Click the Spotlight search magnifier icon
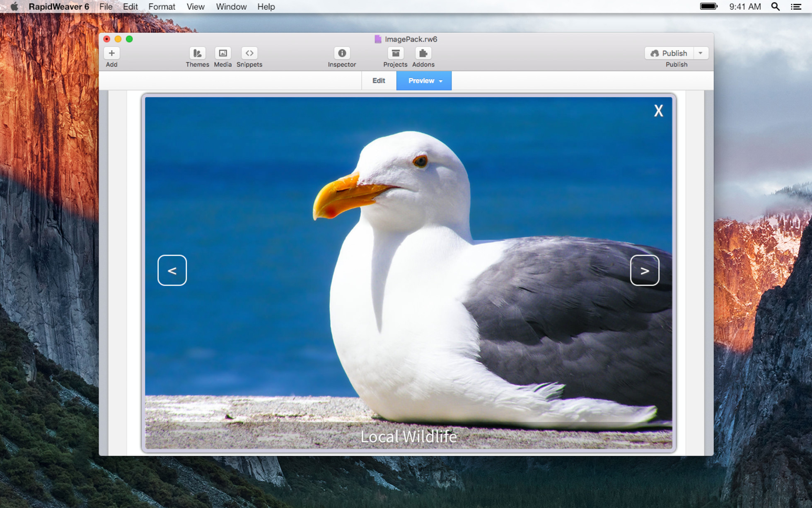Viewport: 812px width, 508px height. point(775,7)
